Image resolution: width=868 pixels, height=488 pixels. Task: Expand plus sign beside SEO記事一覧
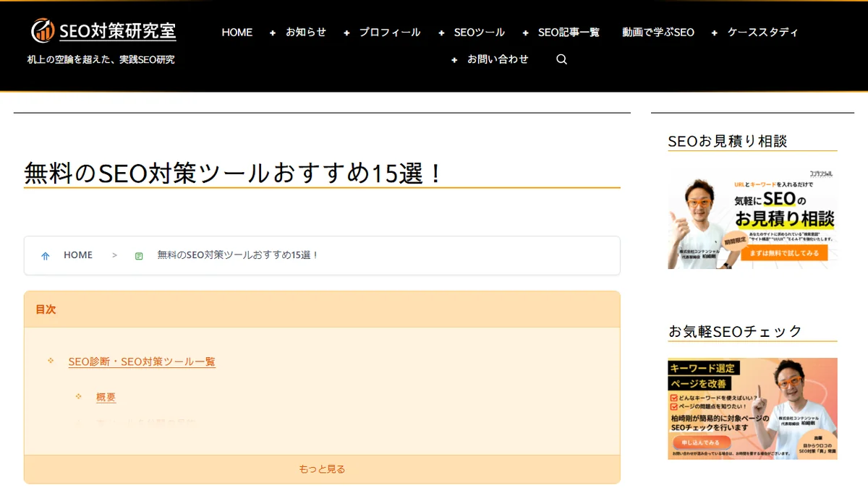click(x=525, y=33)
